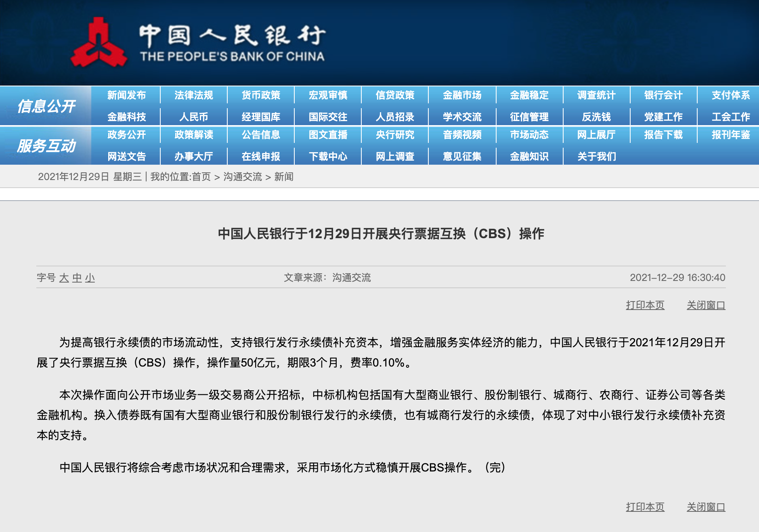759x532 pixels.
Task: Click bottom 关闭窗口 link
Action: click(706, 507)
